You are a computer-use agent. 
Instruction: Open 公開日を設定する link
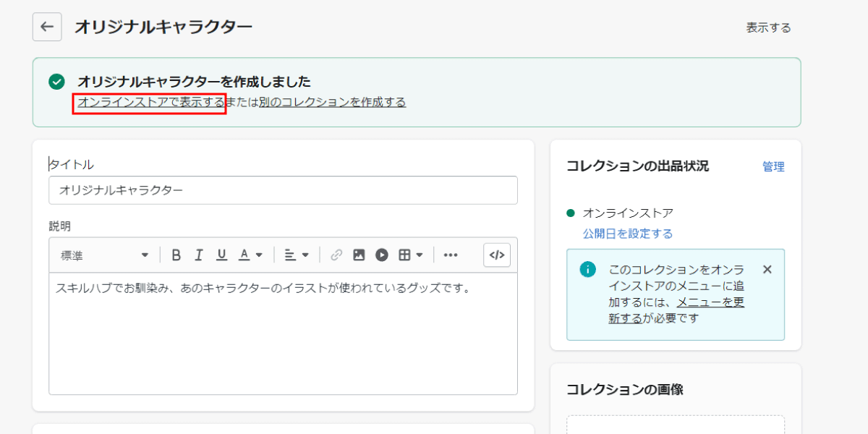click(x=628, y=234)
